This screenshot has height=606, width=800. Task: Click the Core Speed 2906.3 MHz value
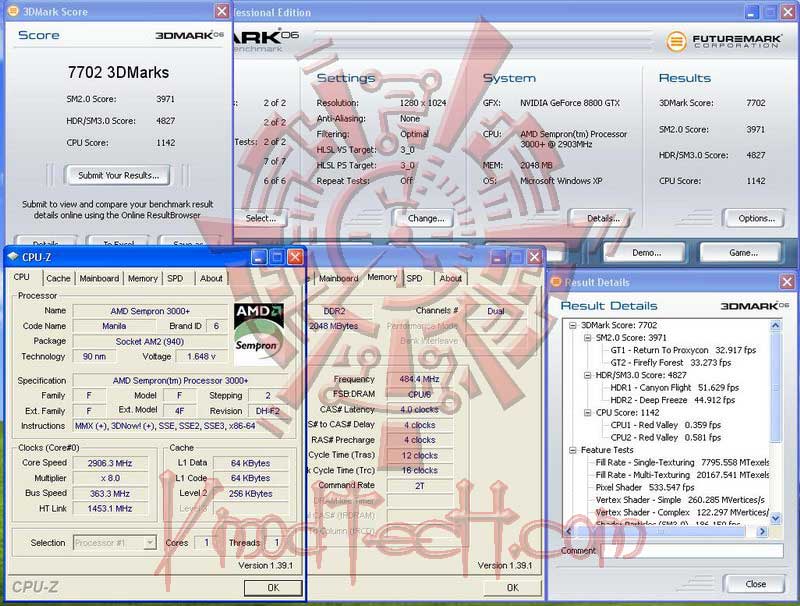(110, 463)
